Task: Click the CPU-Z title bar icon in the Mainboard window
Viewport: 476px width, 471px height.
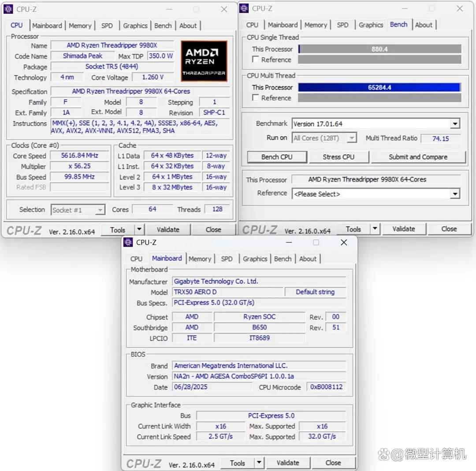Action: click(x=128, y=242)
